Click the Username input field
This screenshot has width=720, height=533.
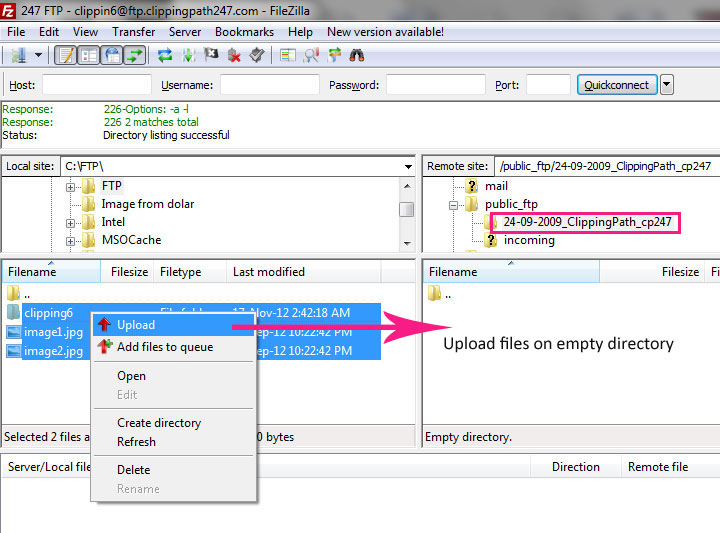click(270, 85)
